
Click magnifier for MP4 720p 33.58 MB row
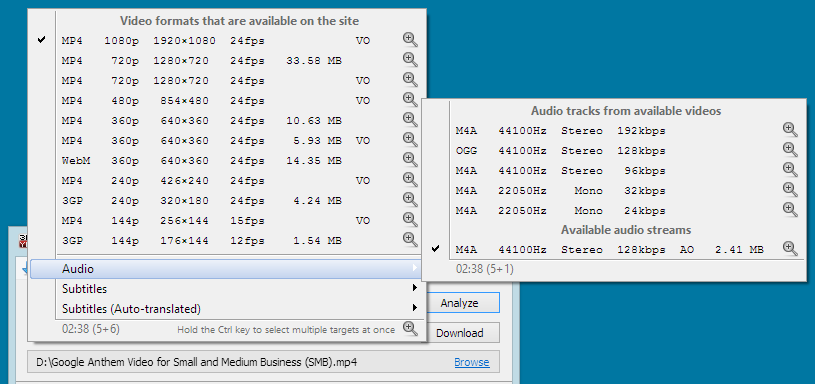coord(410,60)
